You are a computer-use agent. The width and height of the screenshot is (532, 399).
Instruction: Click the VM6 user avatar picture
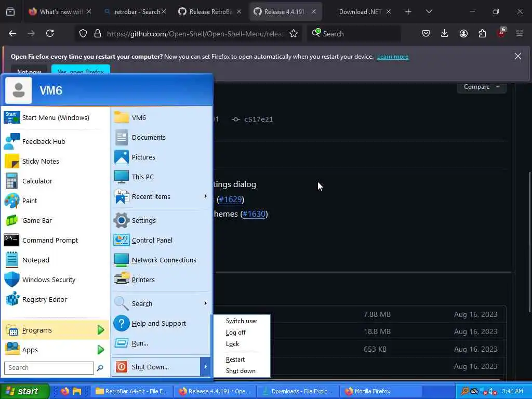point(19,90)
